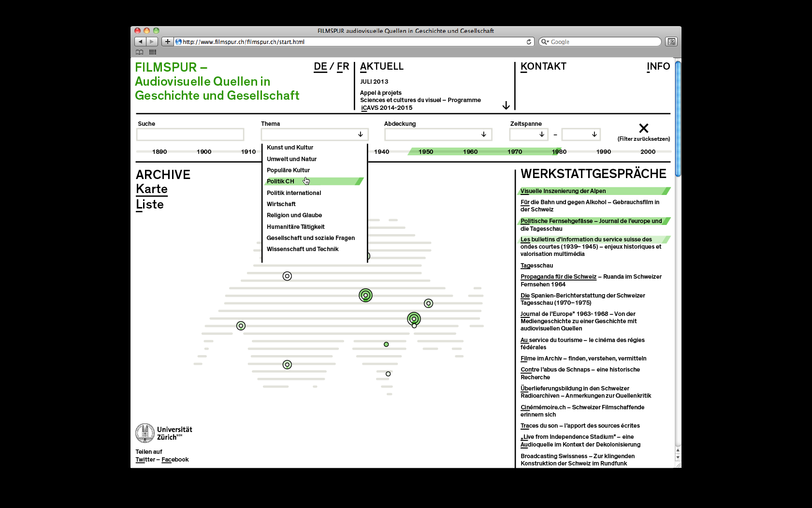Screen dimensions: 812x508
Task: Open Visuelle Inszenierung der Alpen
Action: pyautogui.click(x=563, y=191)
